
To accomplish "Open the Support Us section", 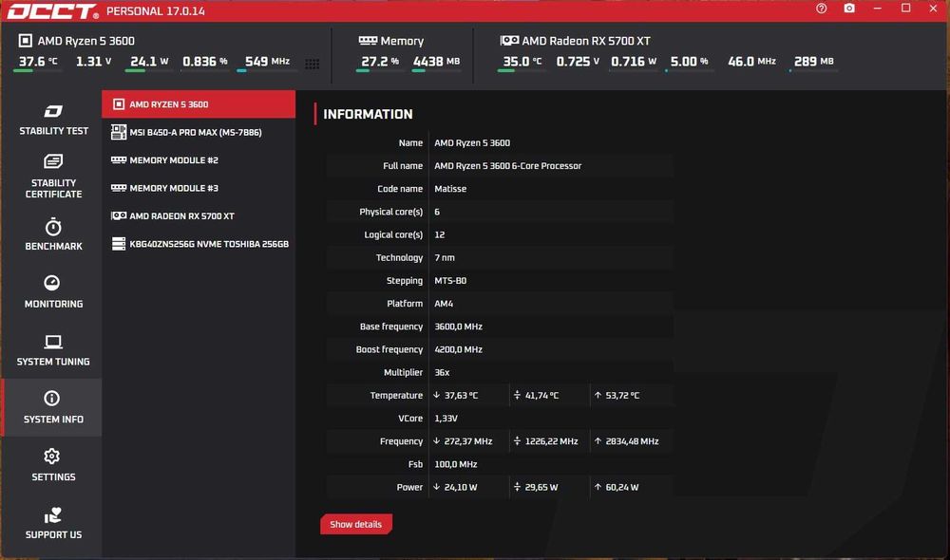I will pos(53,523).
